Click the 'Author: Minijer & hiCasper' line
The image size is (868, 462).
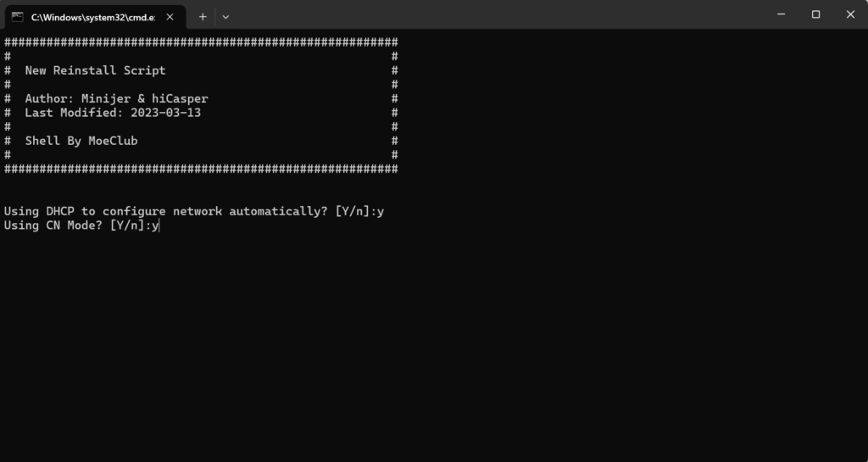[x=116, y=98]
